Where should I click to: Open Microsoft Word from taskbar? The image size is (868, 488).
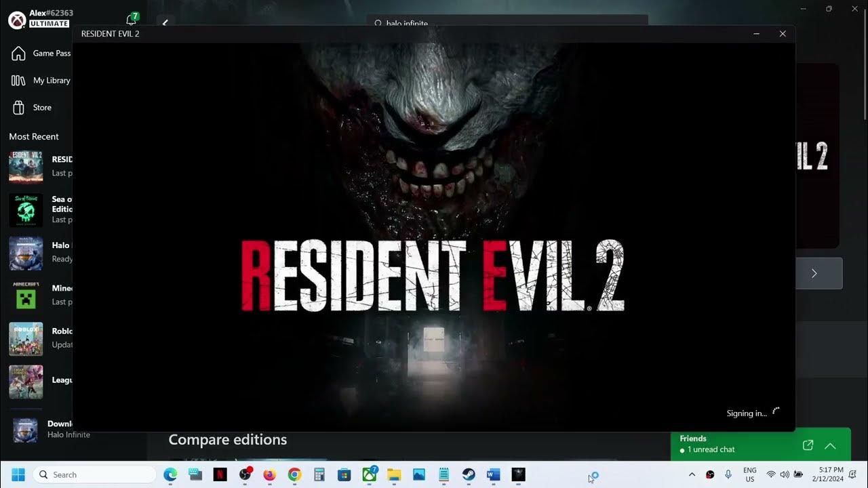pyautogui.click(x=493, y=474)
